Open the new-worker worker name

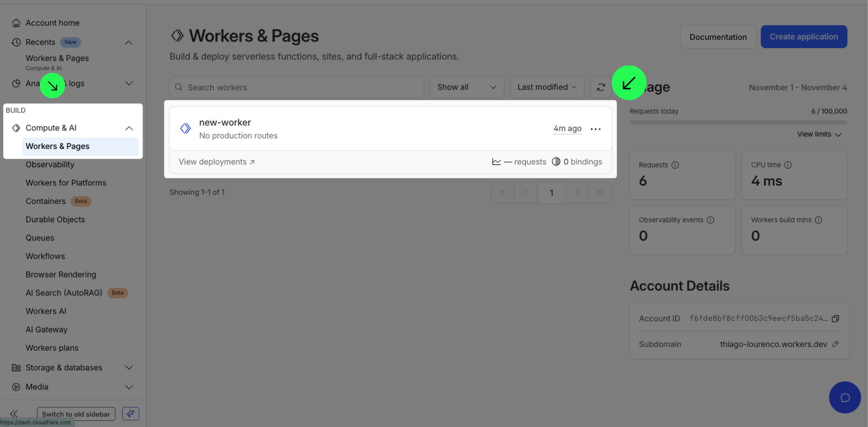[225, 123]
